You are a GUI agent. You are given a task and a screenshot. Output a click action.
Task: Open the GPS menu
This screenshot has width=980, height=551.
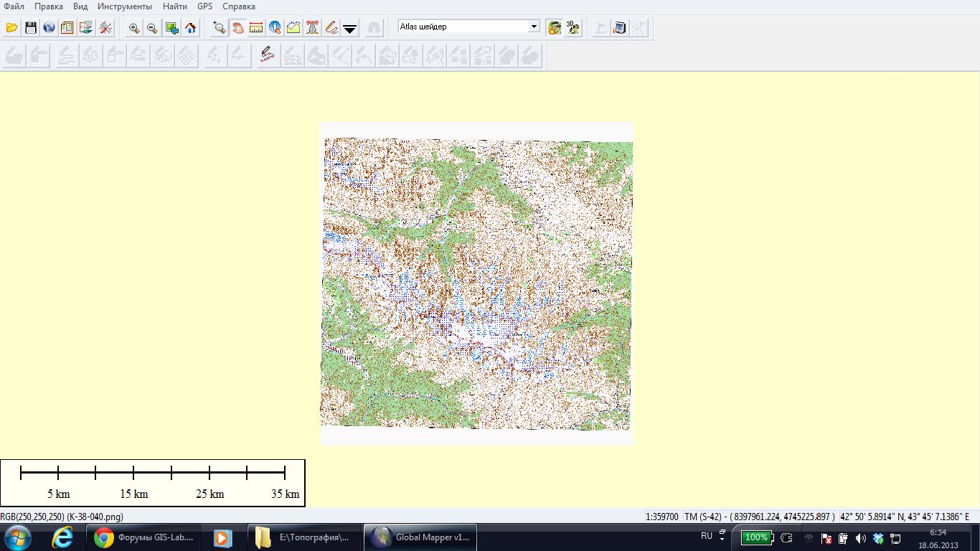[205, 6]
